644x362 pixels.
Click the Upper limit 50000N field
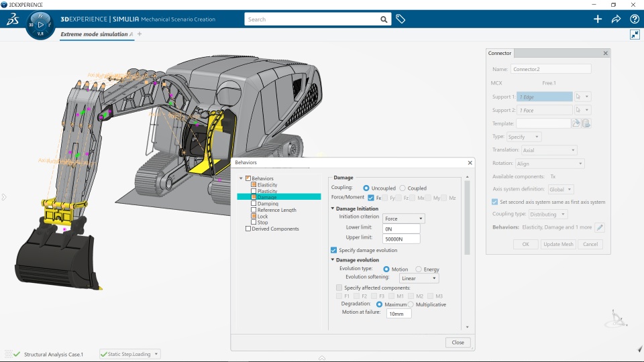401,239
